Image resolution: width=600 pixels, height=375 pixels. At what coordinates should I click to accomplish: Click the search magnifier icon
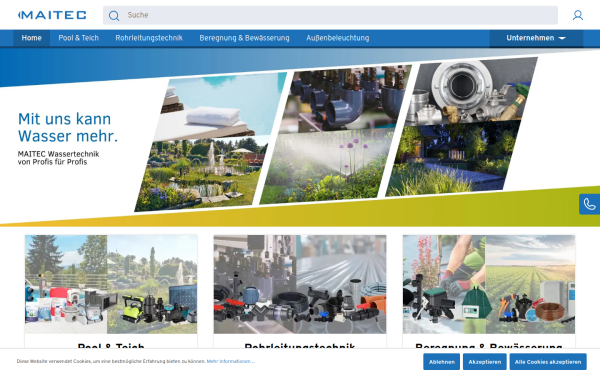coord(114,15)
